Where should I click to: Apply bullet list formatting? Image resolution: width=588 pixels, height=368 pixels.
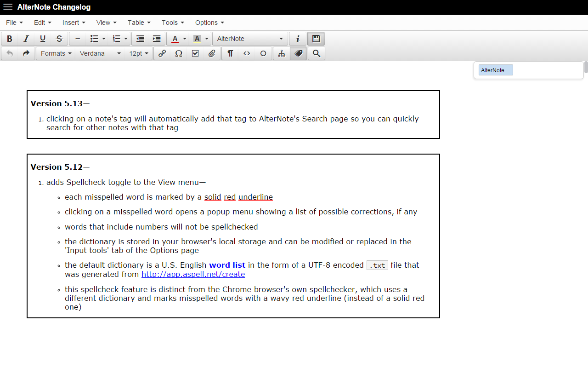click(94, 39)
